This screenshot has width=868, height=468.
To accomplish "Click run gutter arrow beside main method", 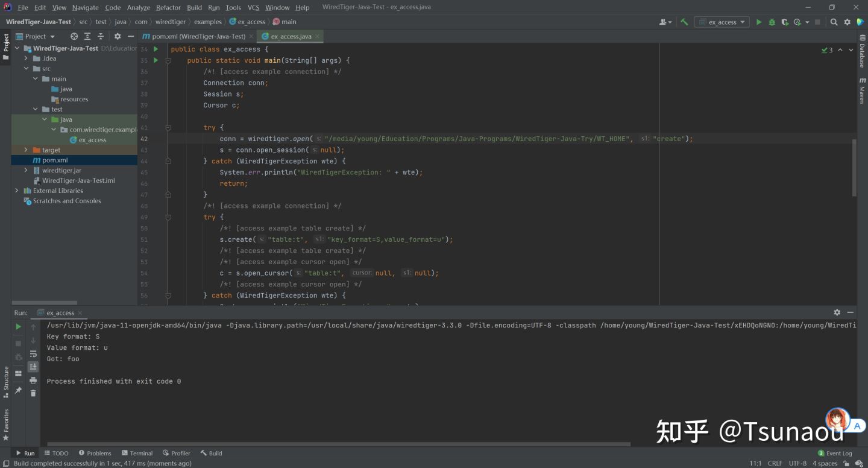I will point(156,60).
